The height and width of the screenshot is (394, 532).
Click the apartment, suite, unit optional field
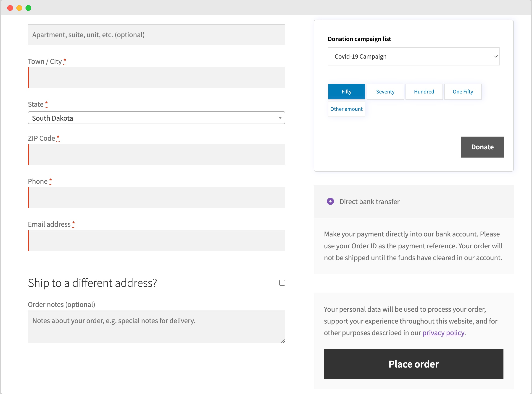pyautogui.click(x=156, y=35)
